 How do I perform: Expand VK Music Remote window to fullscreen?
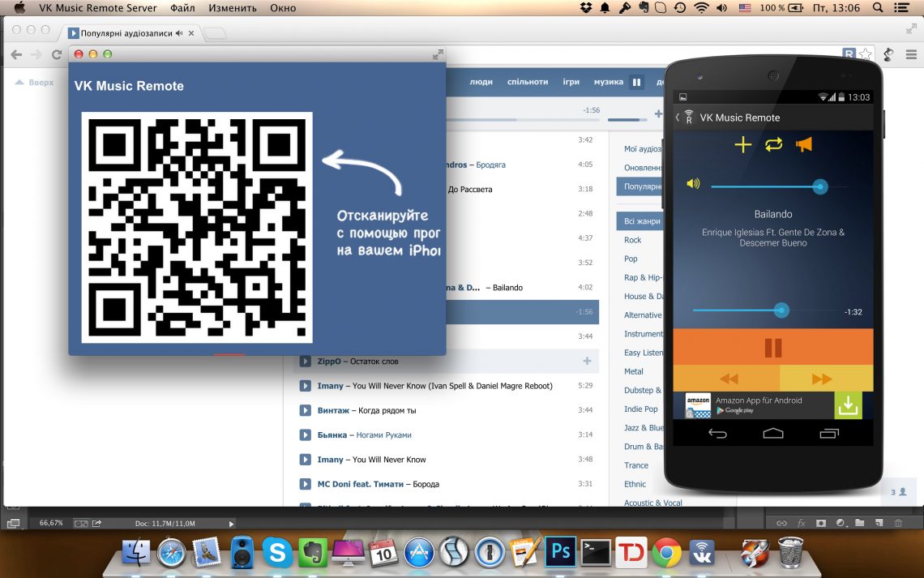pos(438,54)
